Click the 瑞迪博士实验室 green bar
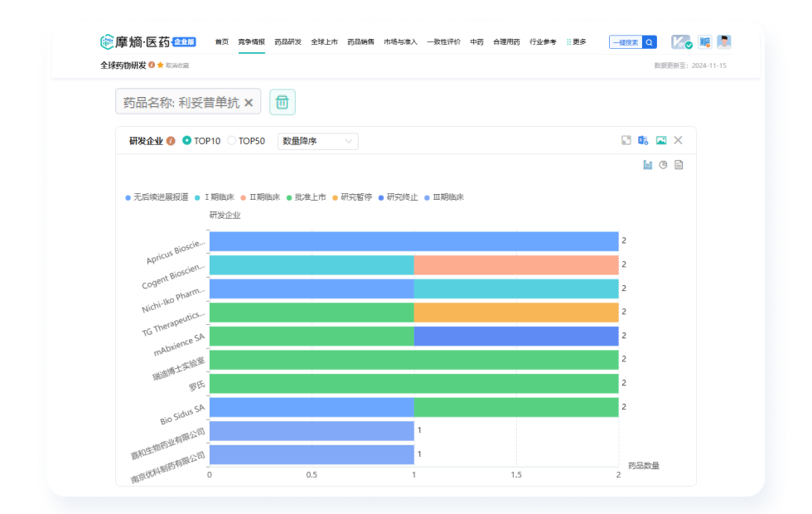This screenshot has height=514, width=812. (413, 360)
